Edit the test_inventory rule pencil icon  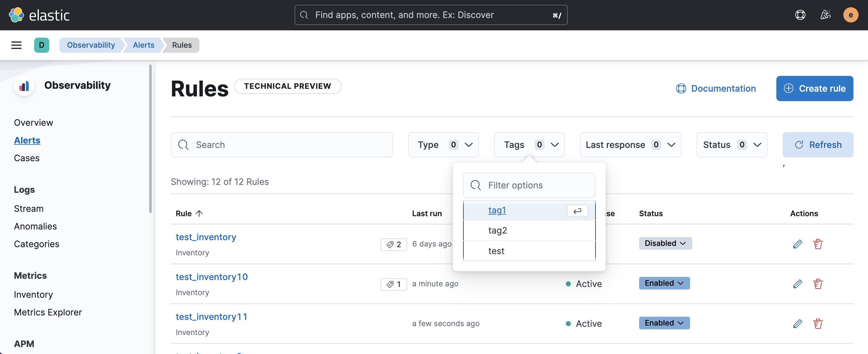pos(797,244)
